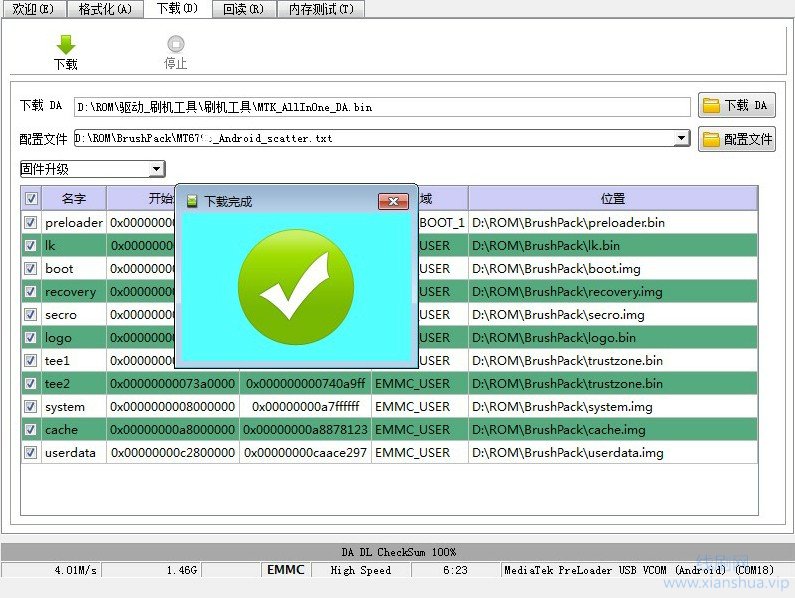Open the scatter file path dropdown arrow

coord(682,138)
